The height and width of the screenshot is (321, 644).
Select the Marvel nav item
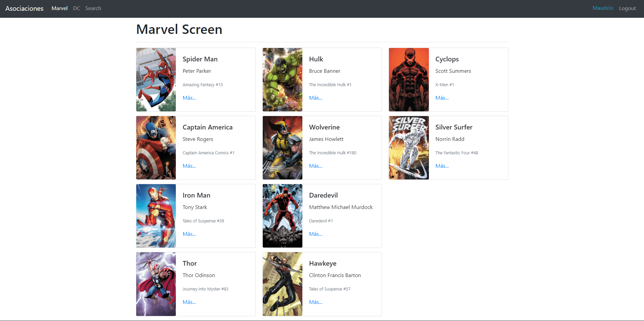[x=60, y=8]
